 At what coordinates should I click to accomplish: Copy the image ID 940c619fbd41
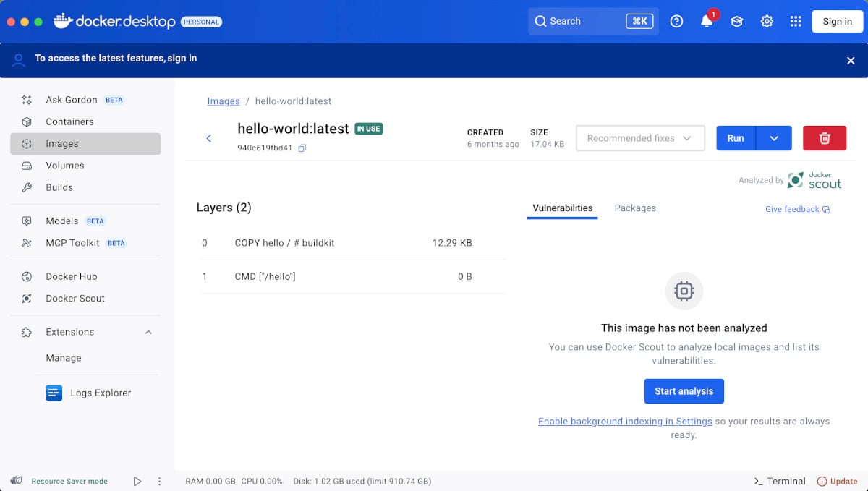[x=302, y=148]
